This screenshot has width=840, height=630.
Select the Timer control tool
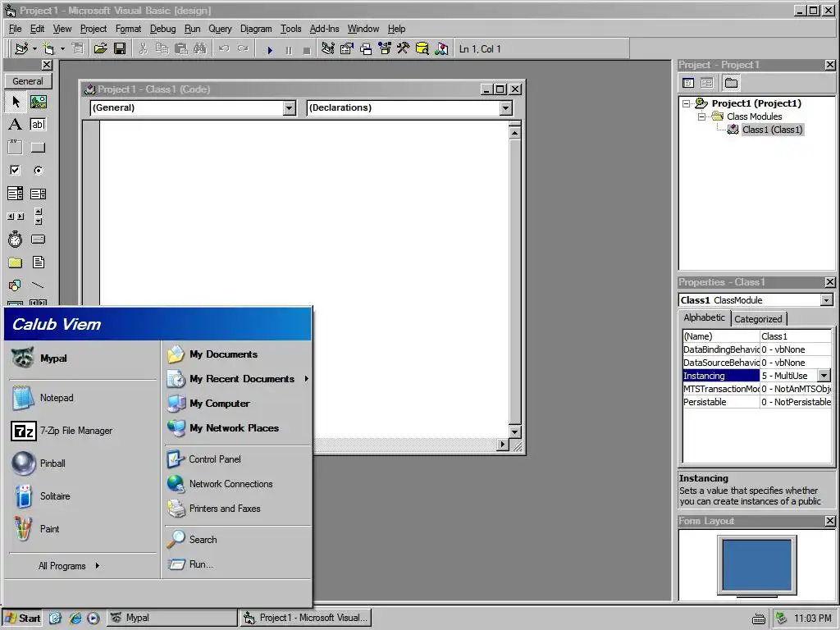[15, 240]
